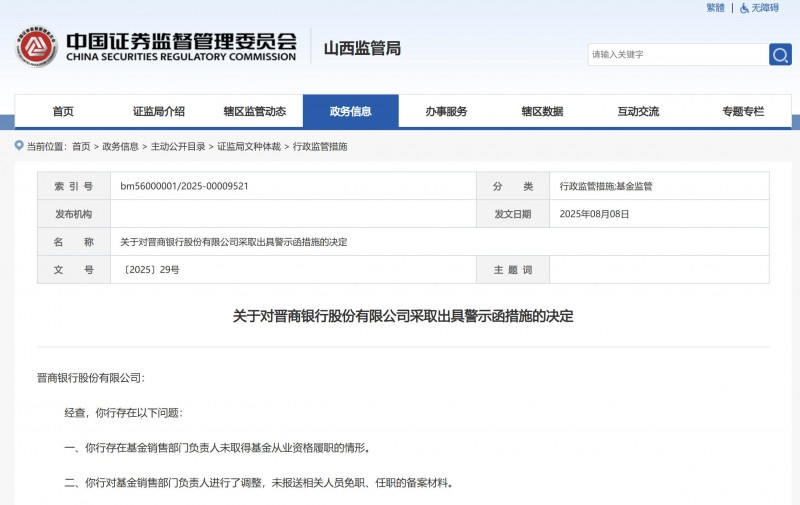Go to 行政监管措施 in the breadcrumb
Image resolution: width=800 pixels, height=505 pixels.
click(320, 146)
